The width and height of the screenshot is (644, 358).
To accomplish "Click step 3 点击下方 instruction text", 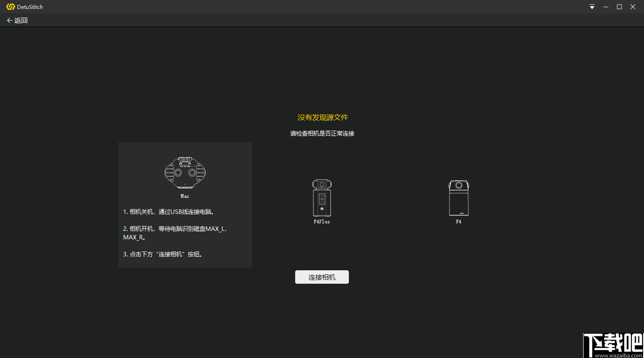I will point(163,254).
